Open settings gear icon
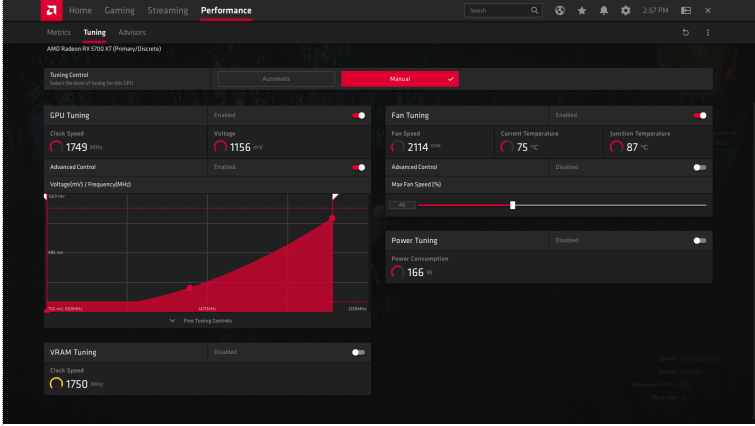Image resolution: width=755 pixels, height=426 pixels. [x=625, y=10]
